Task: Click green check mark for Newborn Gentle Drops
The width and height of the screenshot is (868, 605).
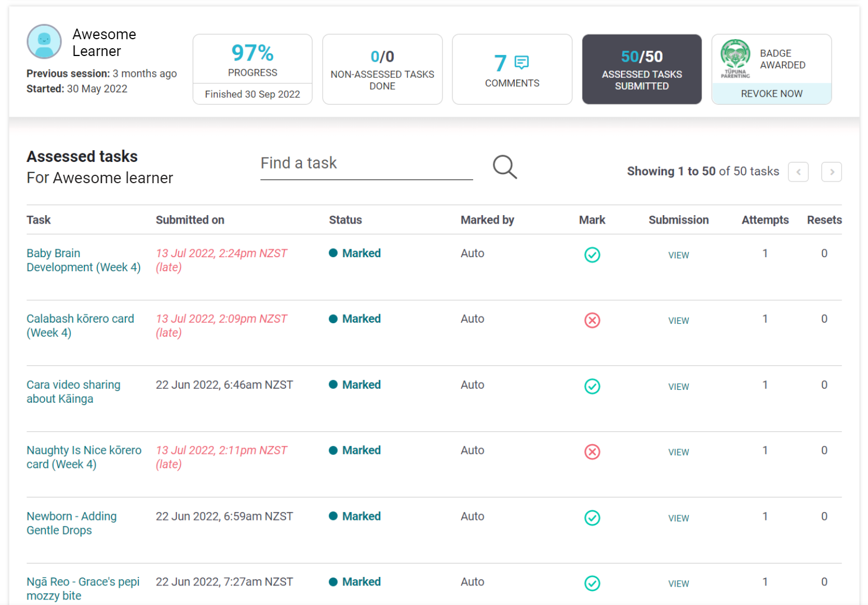Action: (x=592, y=518)
